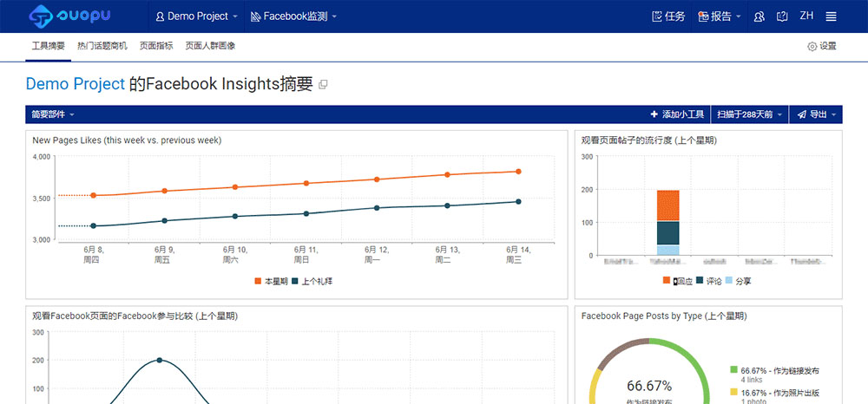Screen dimensions: 868x404
Task: Toggle the 回应 legend entry
Action: (678, 281)
